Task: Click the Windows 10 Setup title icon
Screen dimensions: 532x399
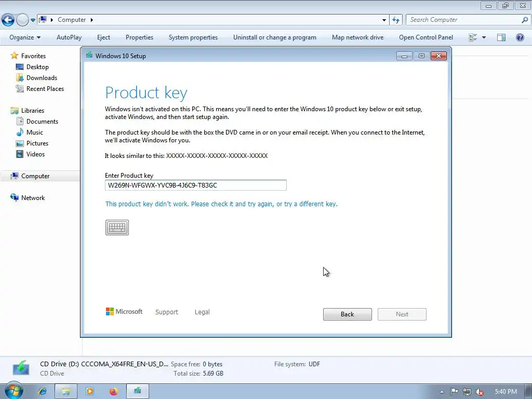Action: coord(89,55)
